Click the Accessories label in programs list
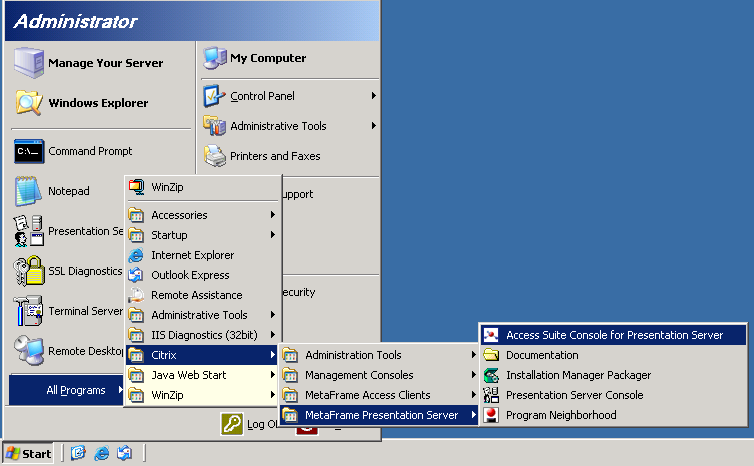 click(x=179, y=215)
